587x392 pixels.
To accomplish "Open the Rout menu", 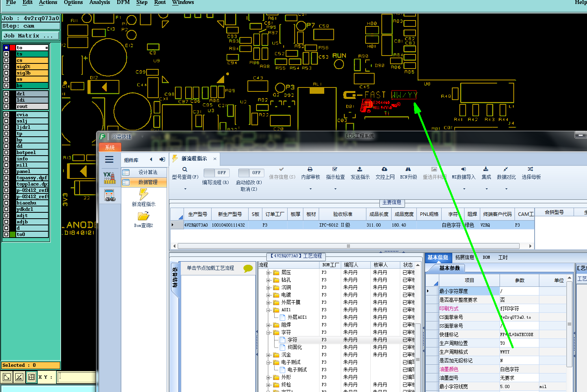I will click(x=160, y=2).
